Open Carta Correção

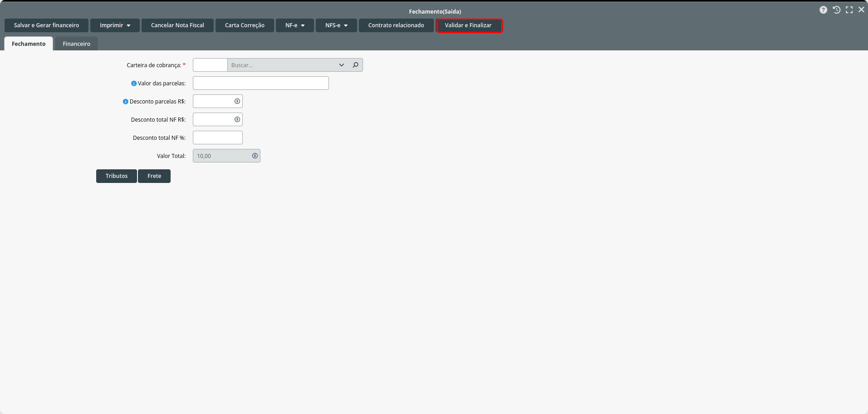point(245,25)
